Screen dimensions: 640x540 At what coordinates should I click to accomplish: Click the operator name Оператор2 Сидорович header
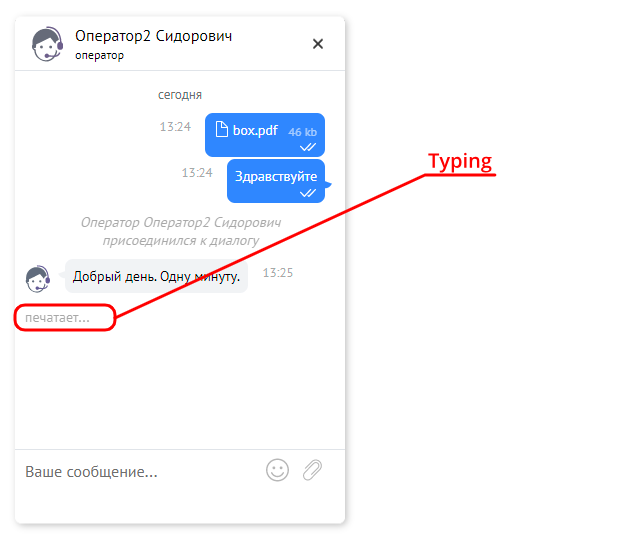tap(153, 36)
